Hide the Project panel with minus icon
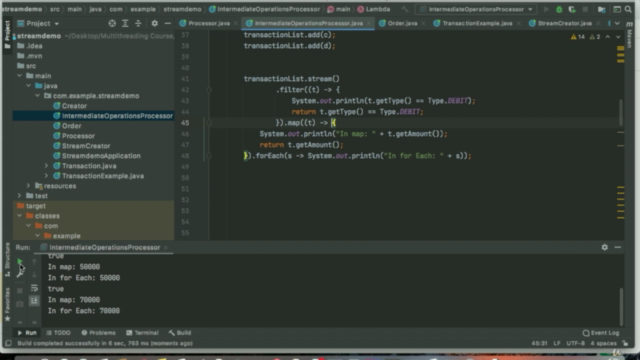This screenshot has height=360, width=640. click(167, 24)
